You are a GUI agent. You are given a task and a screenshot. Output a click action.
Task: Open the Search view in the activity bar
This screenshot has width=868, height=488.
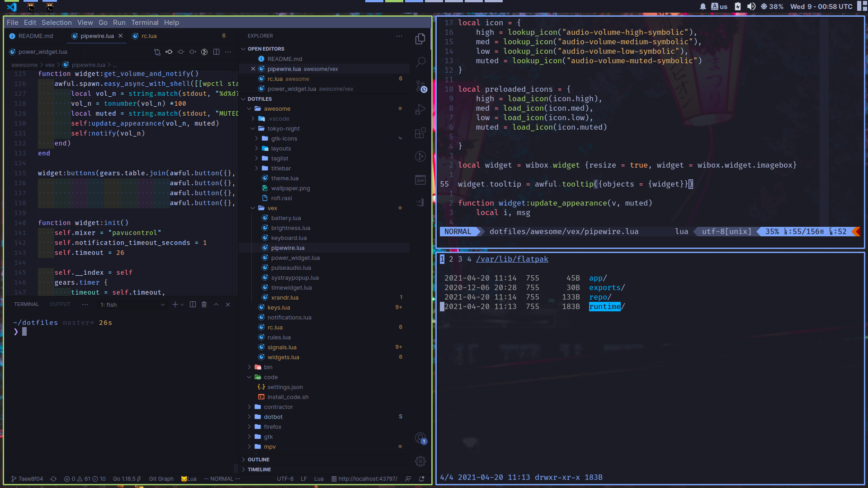point(420,62)
